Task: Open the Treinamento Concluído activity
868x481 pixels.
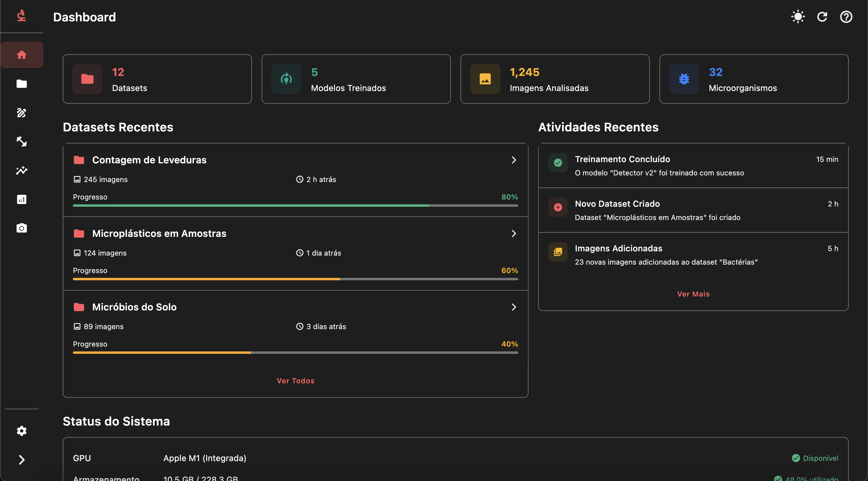Action: [x=693, y=166]
